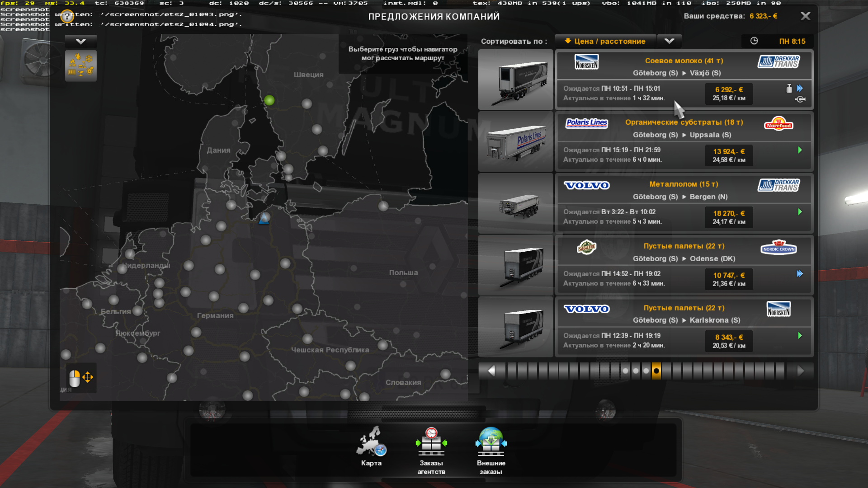Click price 8 343,- € of Karlskrona job

tap(729, 337)
